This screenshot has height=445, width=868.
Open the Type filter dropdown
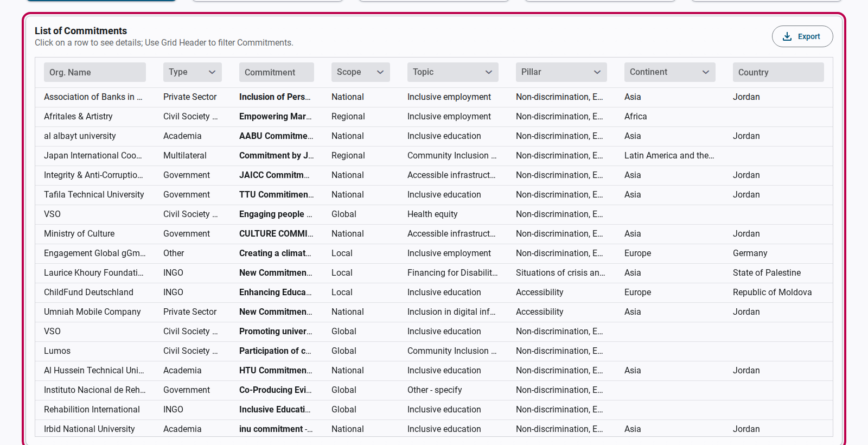click(x=193, y=72)
